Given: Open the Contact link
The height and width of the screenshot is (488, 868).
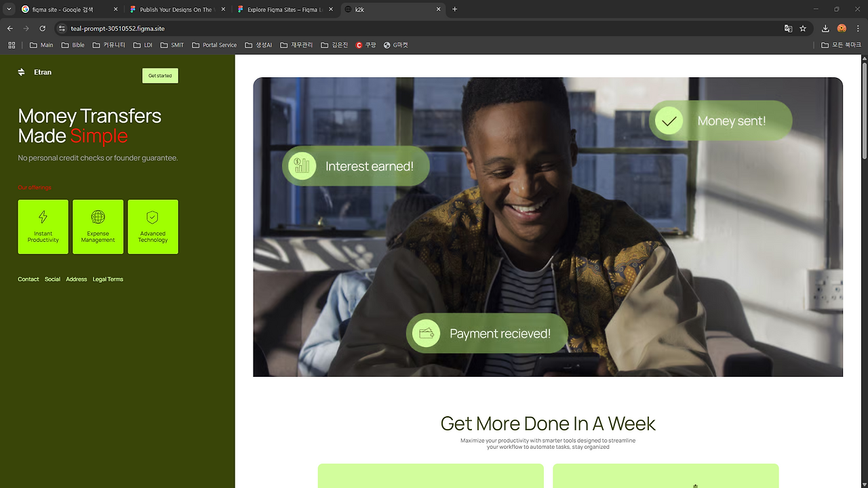Looking at the screenshot, I should pos(28,279).
